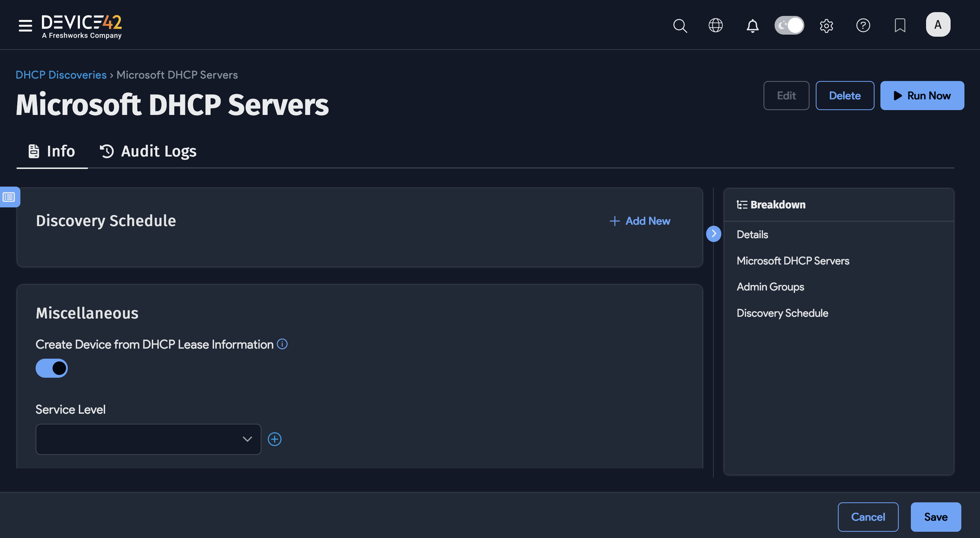The height and width of the screenshot is (538, 980).
Task: Switch the dark mode toggle
Action: pos(789,25)
